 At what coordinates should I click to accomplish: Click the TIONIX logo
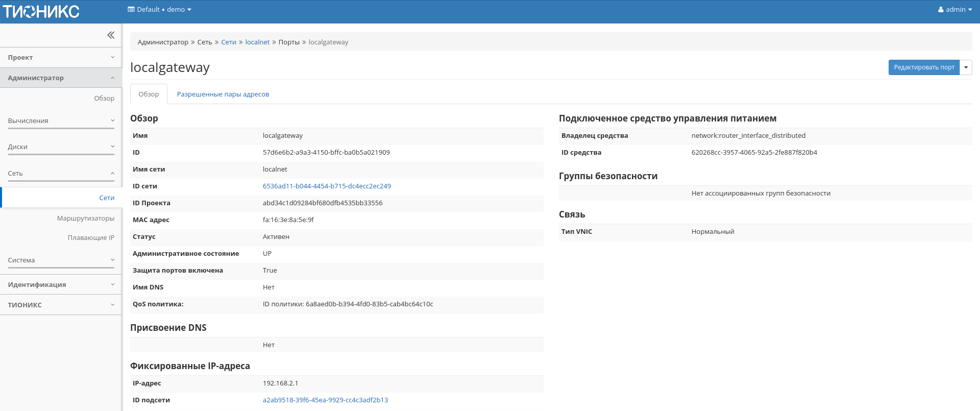click(x=41, y=11)
